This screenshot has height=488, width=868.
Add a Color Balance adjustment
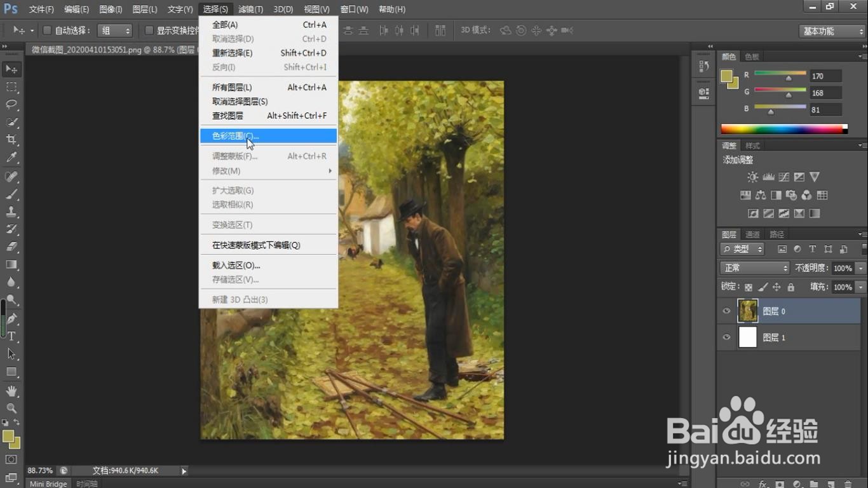pyautogui.click(x=761, y=195)
